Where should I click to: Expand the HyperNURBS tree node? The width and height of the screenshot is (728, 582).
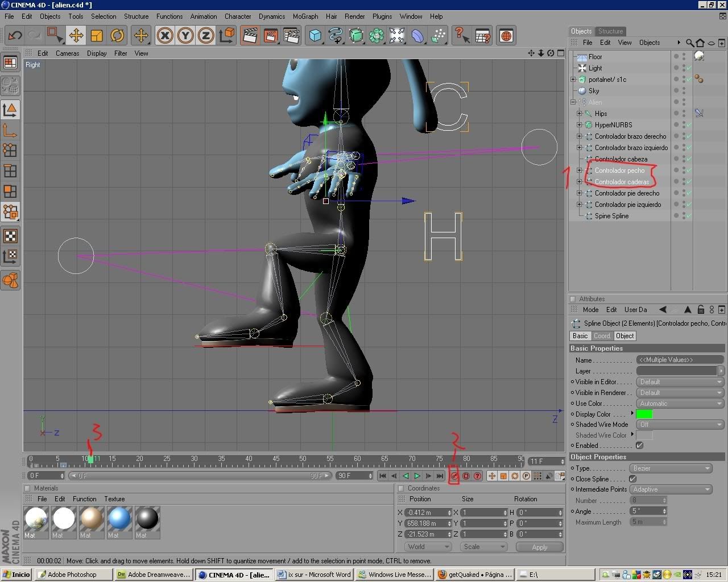click(579, 125)
